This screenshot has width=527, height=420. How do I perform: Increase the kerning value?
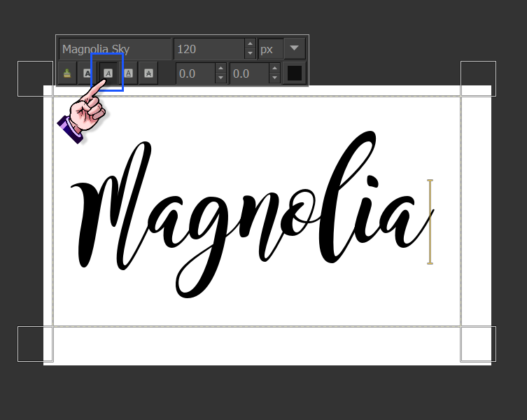(x=274, y=69)
